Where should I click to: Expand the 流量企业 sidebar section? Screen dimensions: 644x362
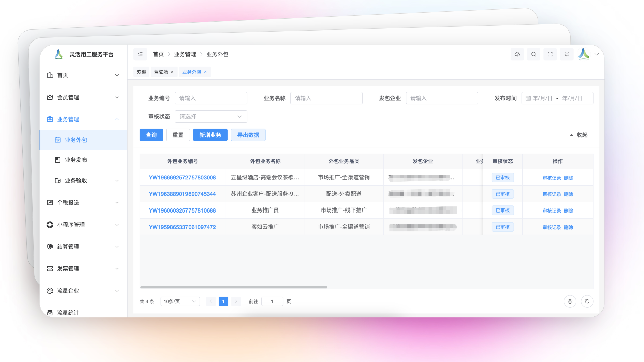[x=68, y=291]
